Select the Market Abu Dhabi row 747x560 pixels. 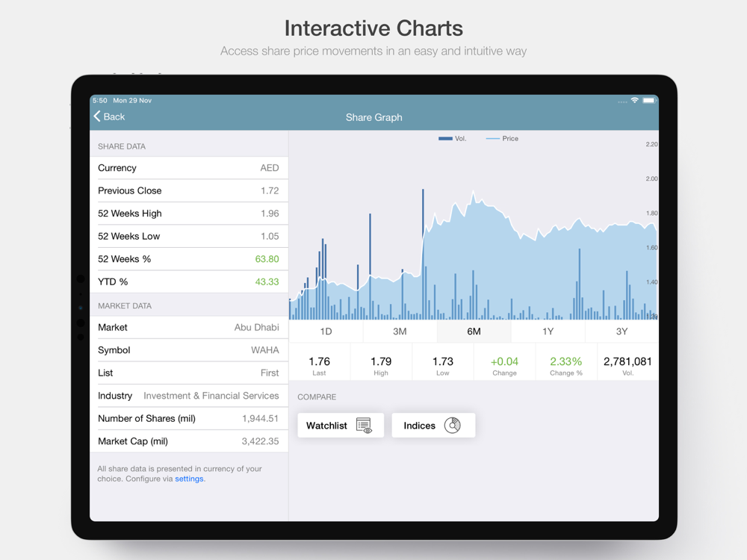(189, 328)
